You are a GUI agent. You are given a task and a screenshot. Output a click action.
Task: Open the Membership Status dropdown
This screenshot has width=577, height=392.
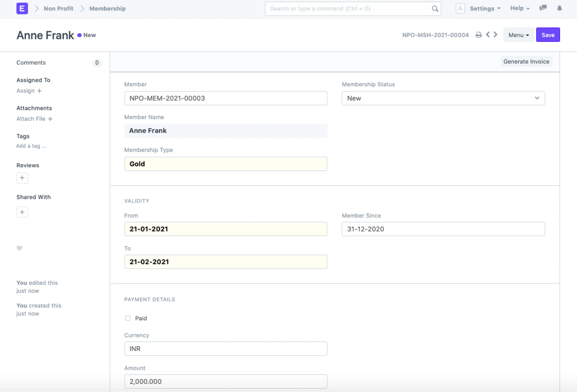pyautogui.click(x=443, y=98)
